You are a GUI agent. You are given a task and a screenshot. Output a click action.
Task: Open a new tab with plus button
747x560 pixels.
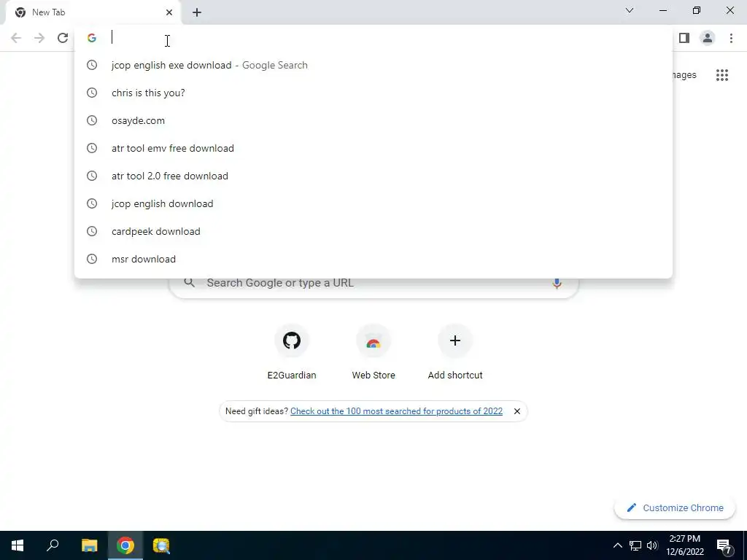pos(197,12)
